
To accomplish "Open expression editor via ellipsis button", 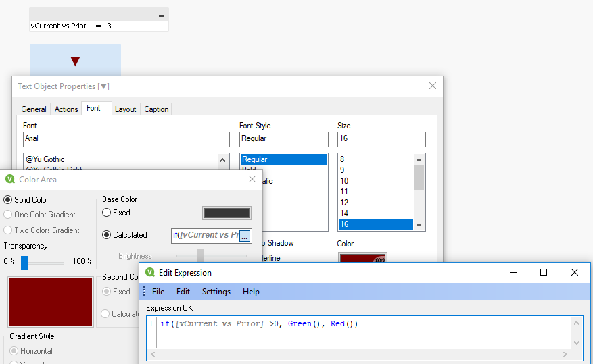I will coord(245,236).
